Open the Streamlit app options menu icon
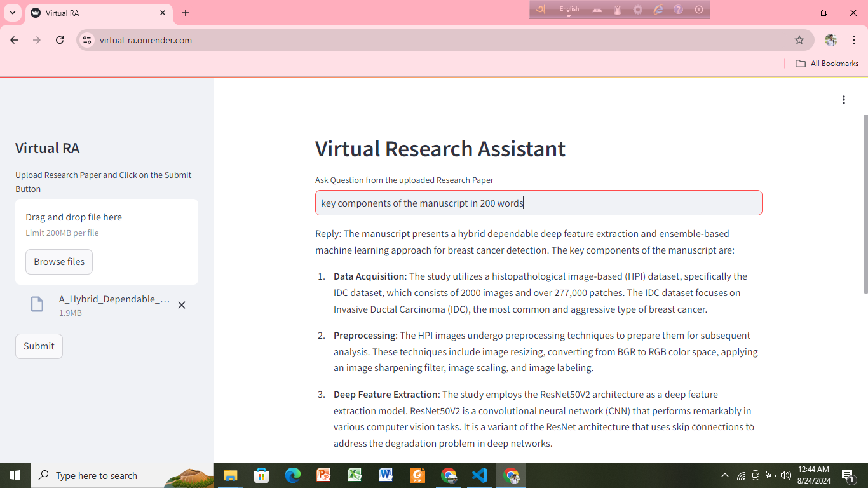Screen dimensions: 868x488 click(x=844, y=100)
